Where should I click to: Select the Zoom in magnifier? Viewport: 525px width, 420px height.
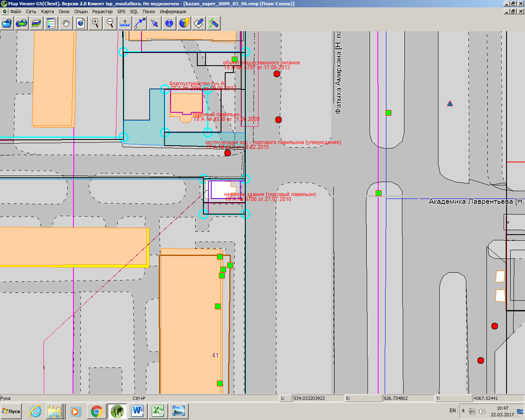[x=96, y=23]
